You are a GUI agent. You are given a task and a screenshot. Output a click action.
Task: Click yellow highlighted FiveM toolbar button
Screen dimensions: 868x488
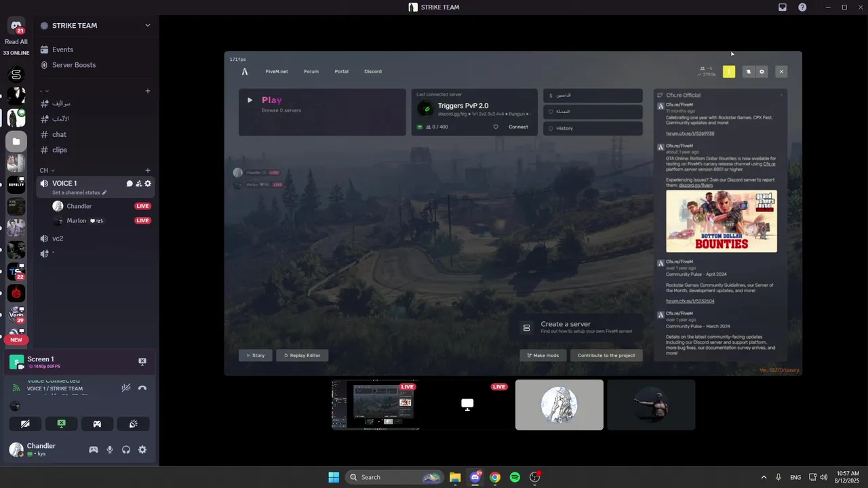point(729,71)
